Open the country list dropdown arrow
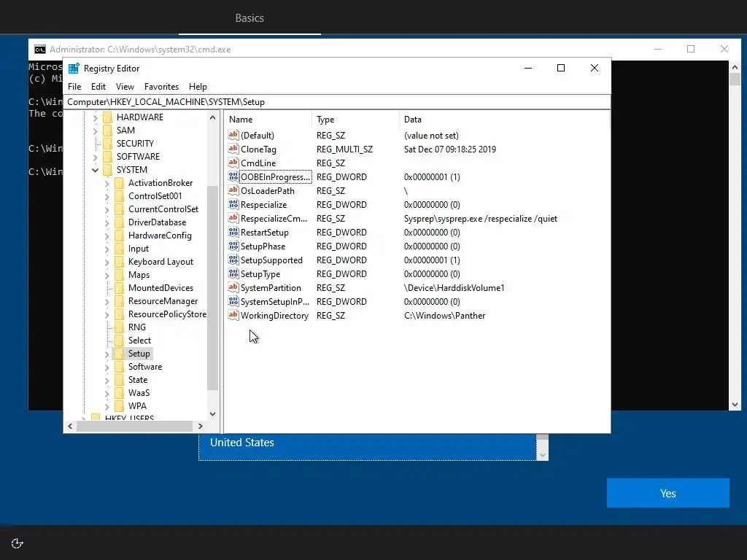The width and height of the screenshot is (747, 560). coord(542,455)
